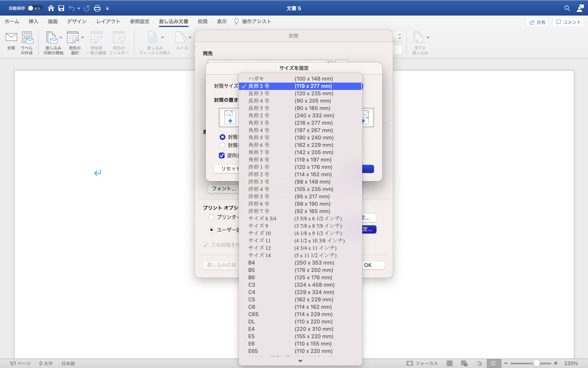Choose サイズ 10 envelope size

click(x=301, y=233)
